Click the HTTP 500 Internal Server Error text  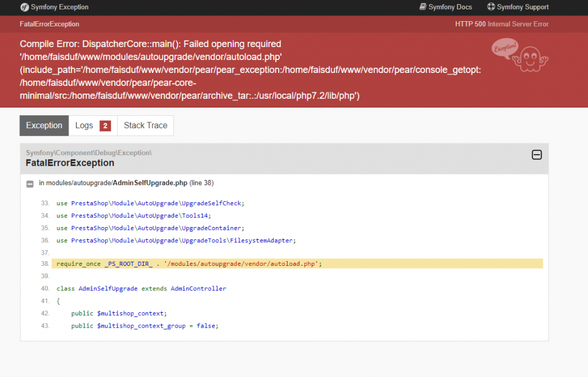(x=502, y=24)
